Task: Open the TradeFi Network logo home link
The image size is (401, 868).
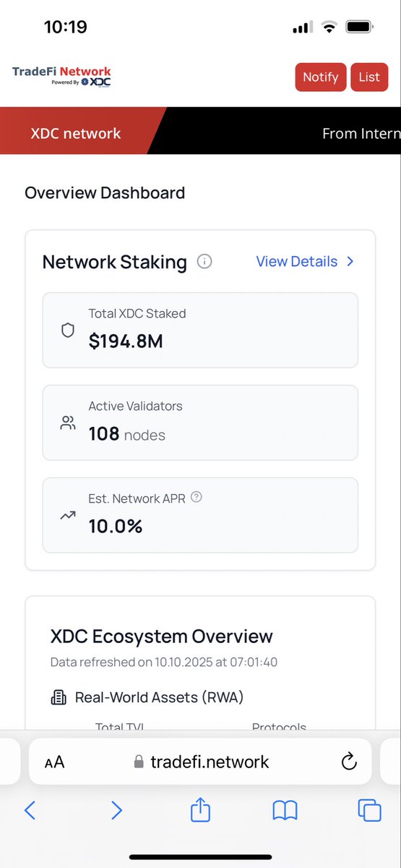Action: [61, 76]
